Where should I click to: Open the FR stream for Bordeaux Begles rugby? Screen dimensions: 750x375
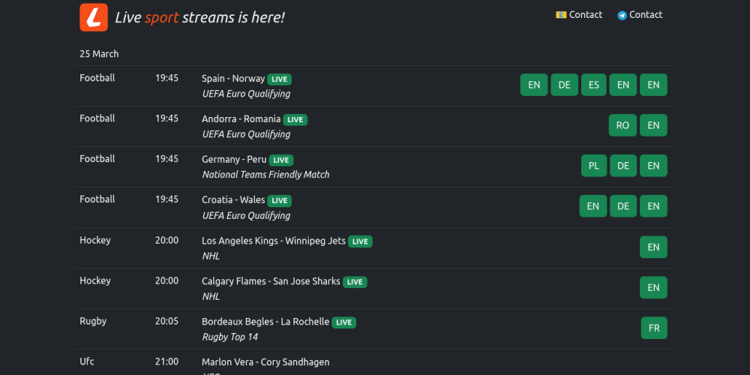pyautogui.click(x=654, y=328)
